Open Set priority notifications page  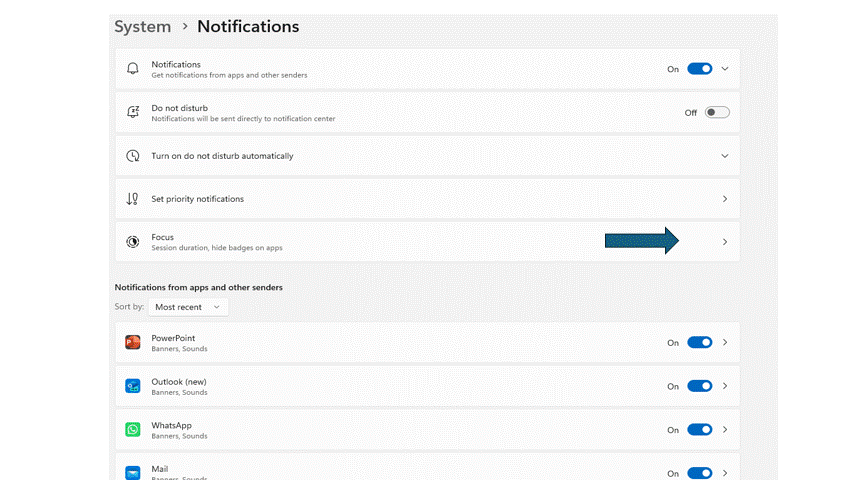pyautogui.click(x=725, y=199)
